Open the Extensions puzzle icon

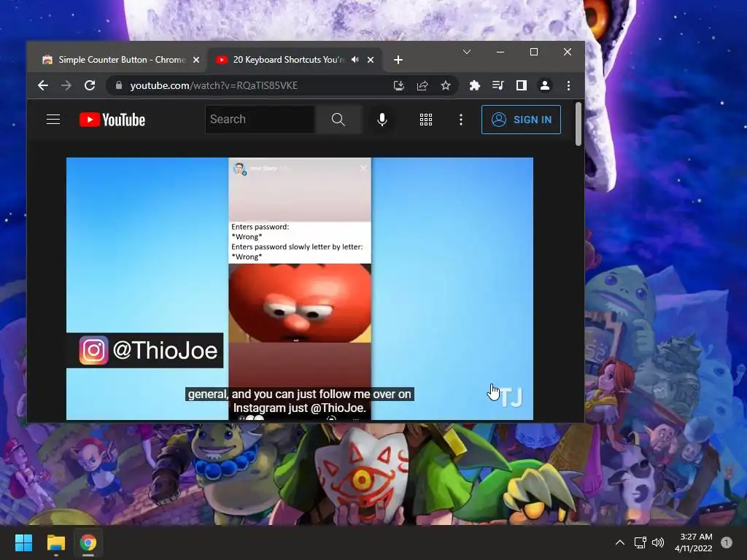(x=474, y=85)
